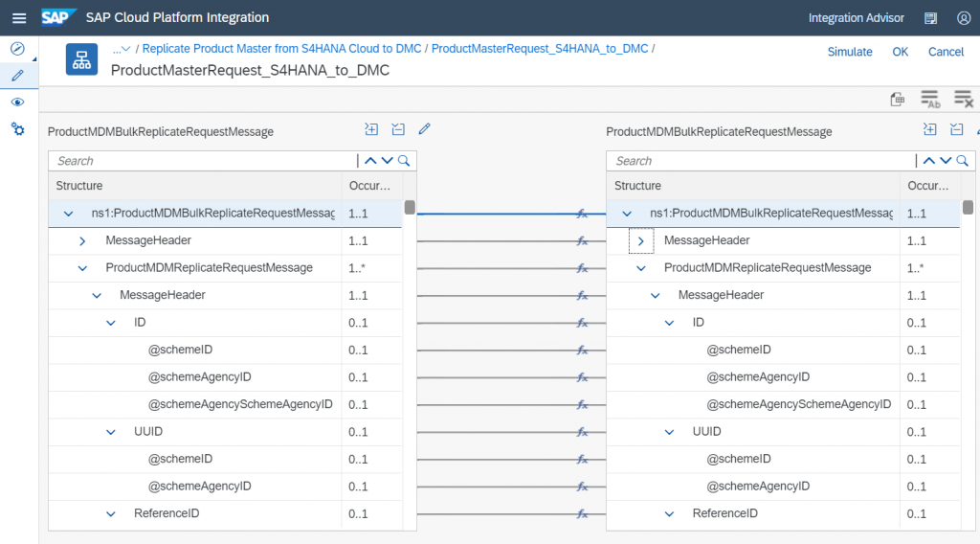Image resolution: width=980 pixels, height=544 pixels.
Task: Open function icon on ReferenceID mapping line
Action: (583, 514)
